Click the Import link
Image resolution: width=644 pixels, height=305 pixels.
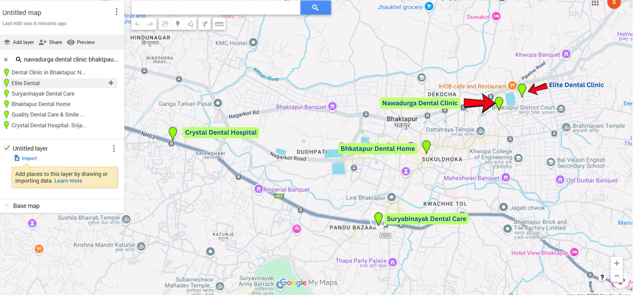[x=29, y=158]
